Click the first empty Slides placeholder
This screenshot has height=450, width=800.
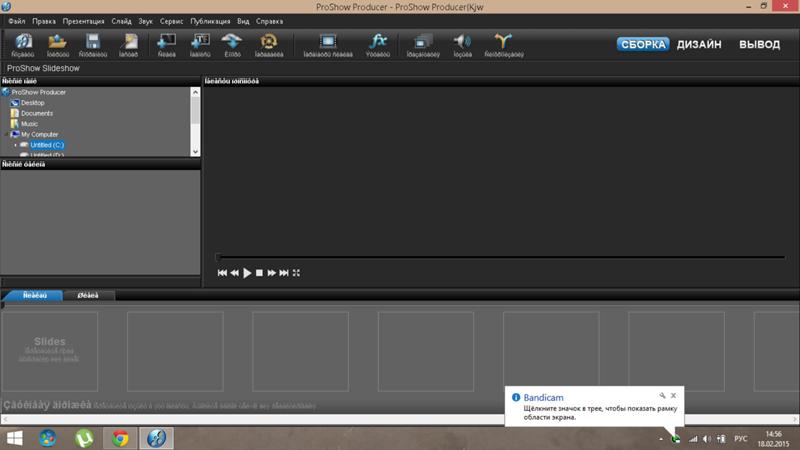click(49, 352)
